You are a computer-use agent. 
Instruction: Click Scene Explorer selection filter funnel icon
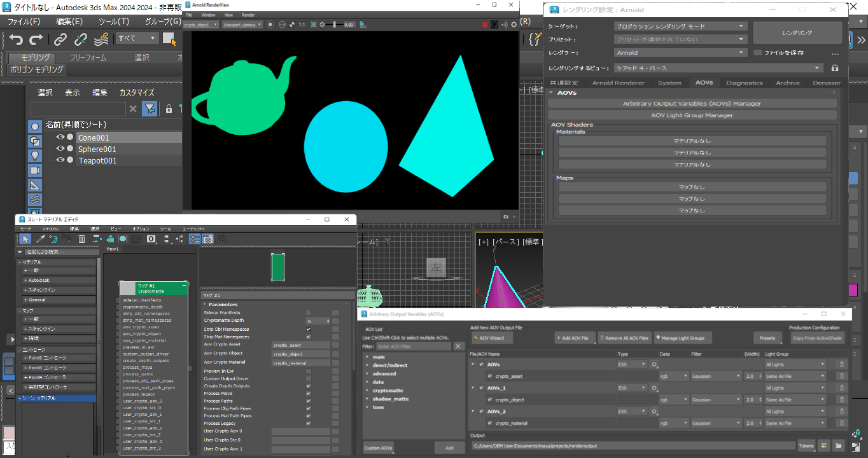(150, 109)
